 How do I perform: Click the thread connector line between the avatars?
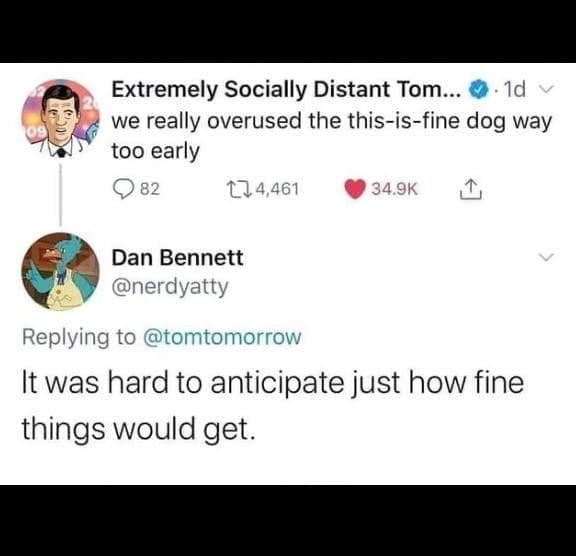(61, 195)
